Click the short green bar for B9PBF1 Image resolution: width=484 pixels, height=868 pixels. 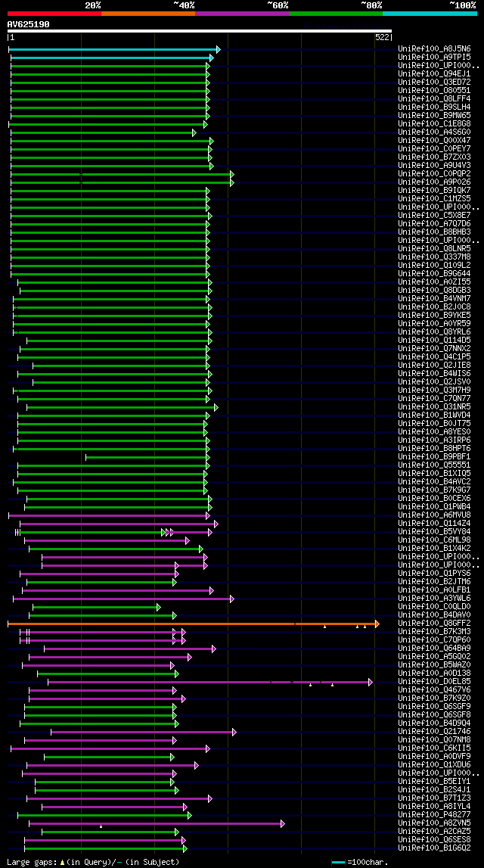click(x=147, y=457)
